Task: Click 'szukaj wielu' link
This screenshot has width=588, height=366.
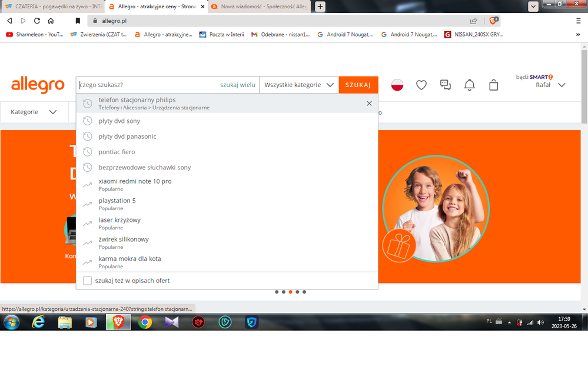Action: click(x=237, y=85)
